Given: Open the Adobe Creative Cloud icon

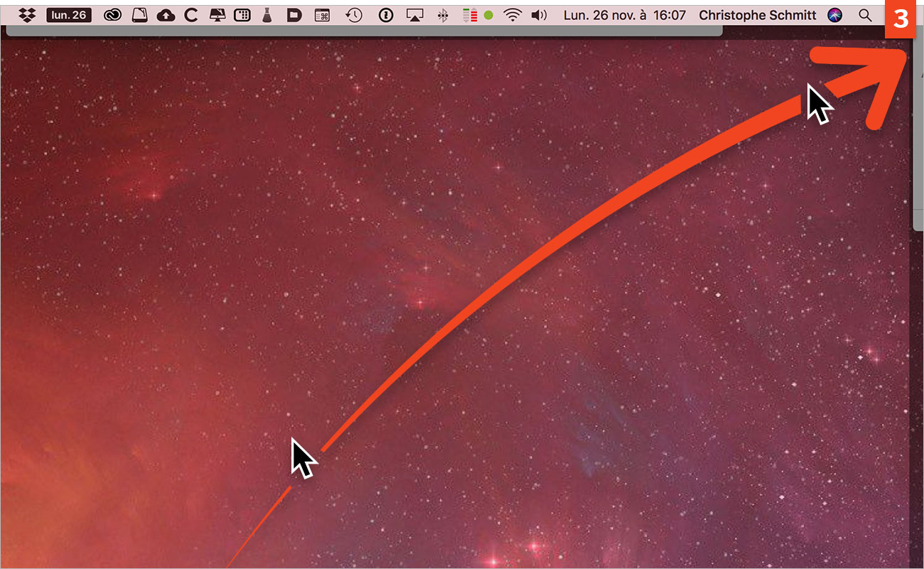Looking at the screenshot, I should click(x=112, y=15).
